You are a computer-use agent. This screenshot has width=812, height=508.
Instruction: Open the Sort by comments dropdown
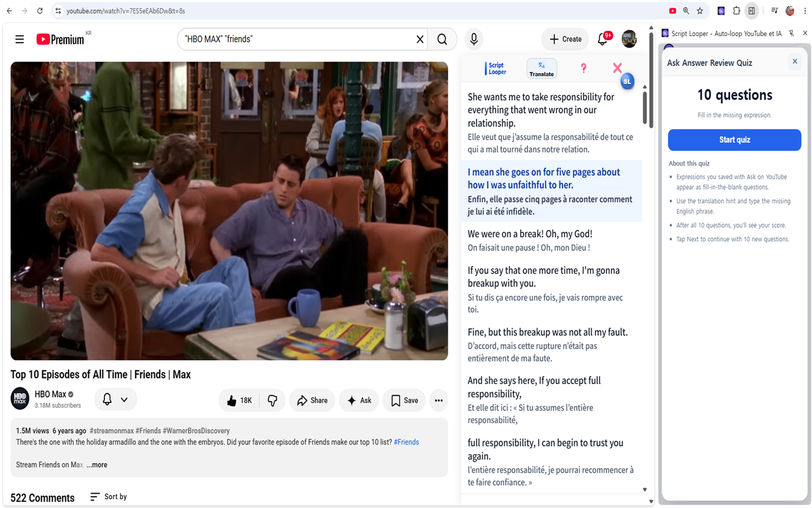tap(108, 497)
